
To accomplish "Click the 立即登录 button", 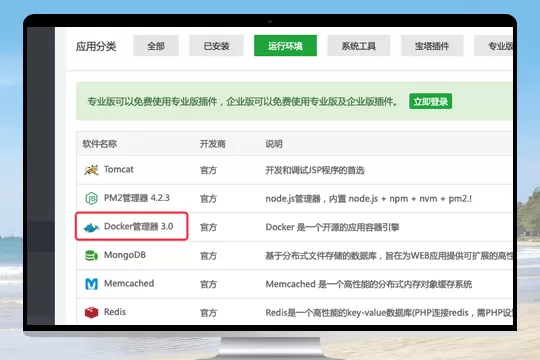I will coord(430,101).
